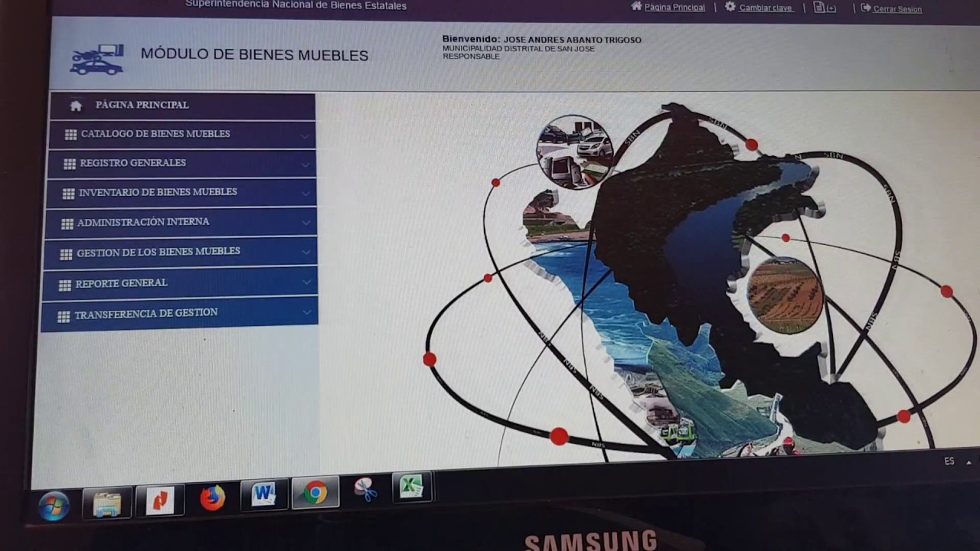Open the Reporte General menu
980x551 pixels.
(x=178, y=283)
